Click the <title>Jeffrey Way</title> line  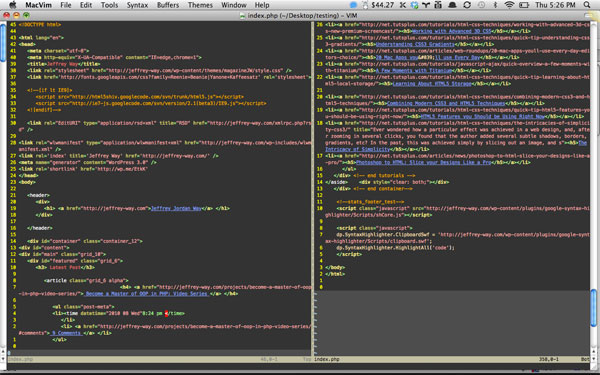pyautogui.click(x=64, y=64)
